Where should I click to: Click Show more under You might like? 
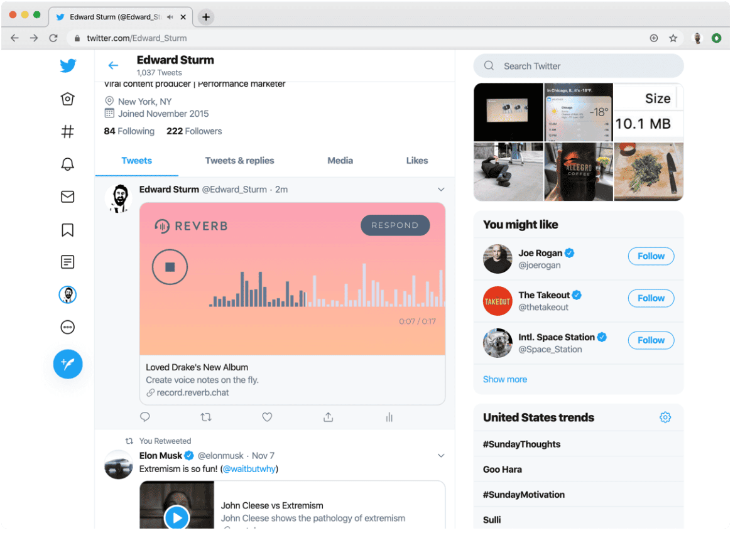pyautogui.click(x=505, y=380)
